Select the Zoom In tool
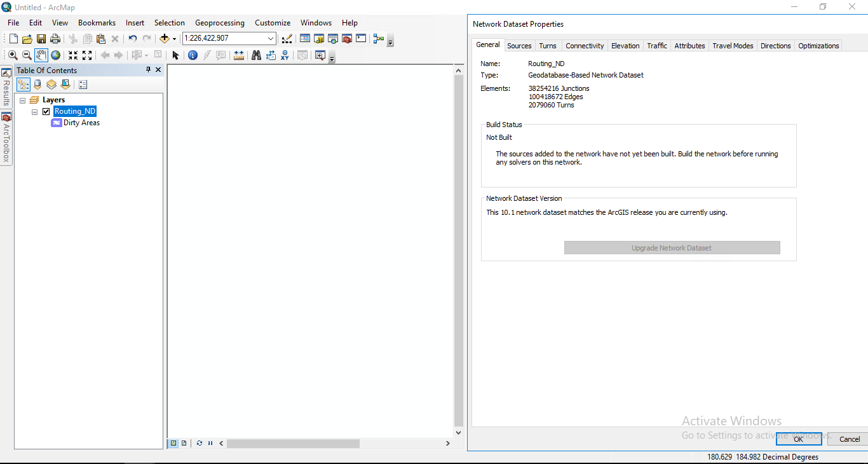The width and height of the screenshot is (868, 464). pyautogui.click(x=13, y=55)
